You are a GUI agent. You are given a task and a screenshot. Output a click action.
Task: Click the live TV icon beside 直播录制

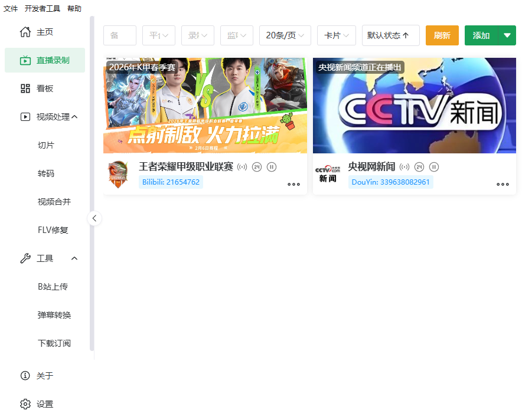tap(25, 60)
